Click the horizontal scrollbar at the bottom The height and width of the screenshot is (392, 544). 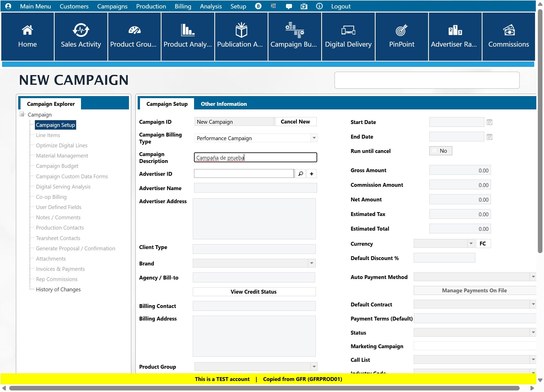264,388
